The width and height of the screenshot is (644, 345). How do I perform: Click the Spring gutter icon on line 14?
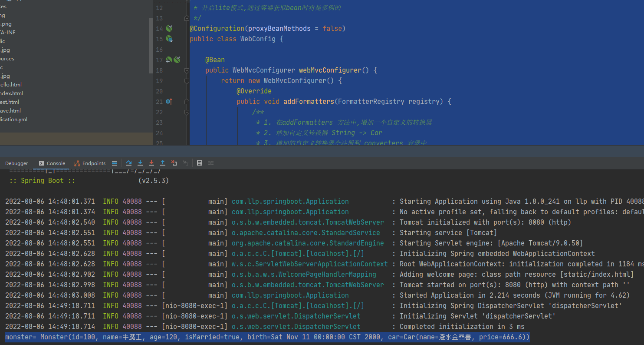[x=169, y=29]
